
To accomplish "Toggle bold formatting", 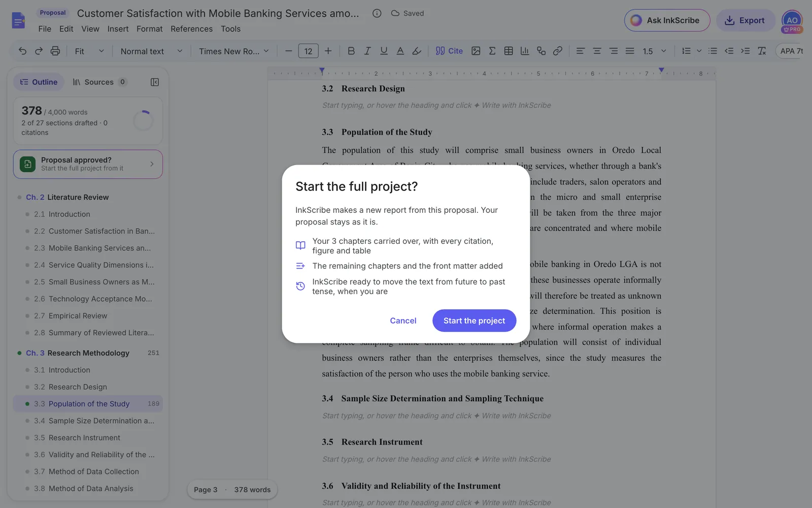I will pos(351,51).
